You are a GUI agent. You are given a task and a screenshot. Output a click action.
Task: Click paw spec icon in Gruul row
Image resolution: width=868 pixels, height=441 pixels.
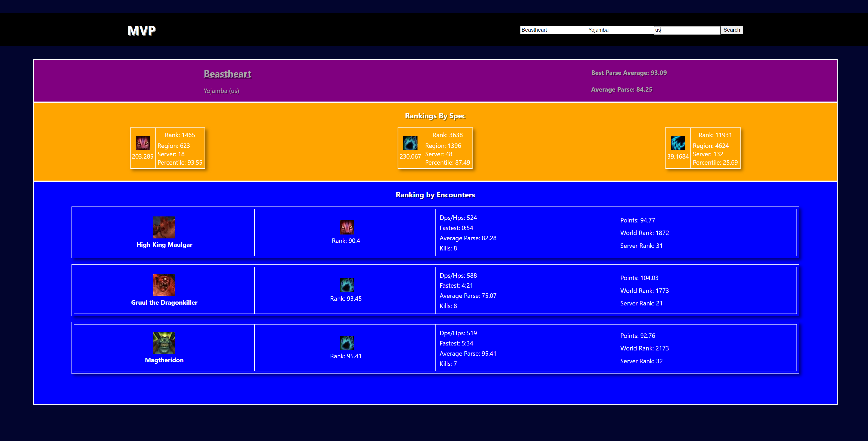pyautogui.click(x=347, y=285)
